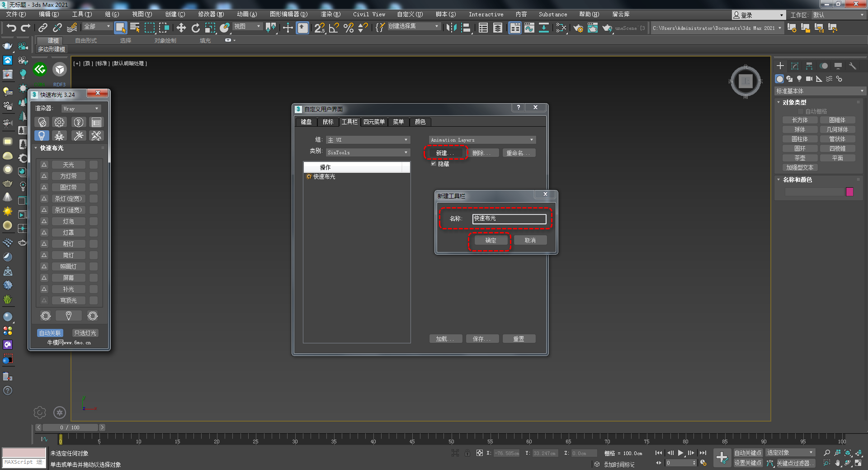Screen dimensions: 868x470
Task: Click the 取消 button
Action: tap(530, 240)
